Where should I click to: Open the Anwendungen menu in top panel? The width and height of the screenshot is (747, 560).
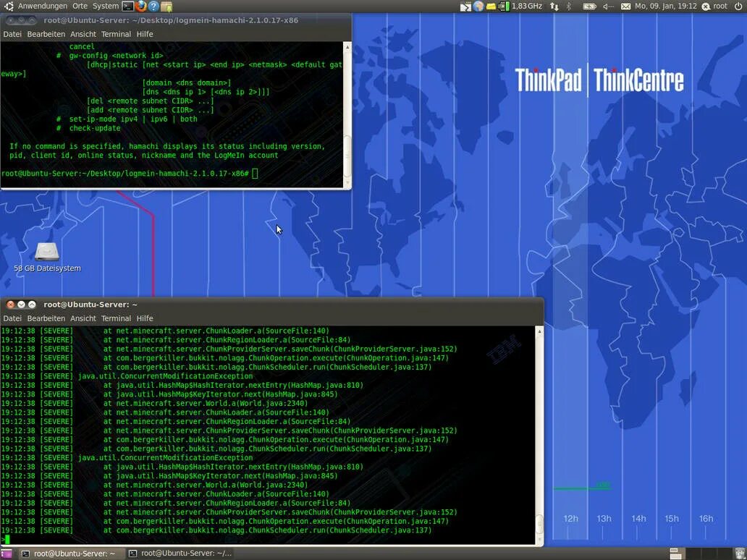[x=43, y=7]
